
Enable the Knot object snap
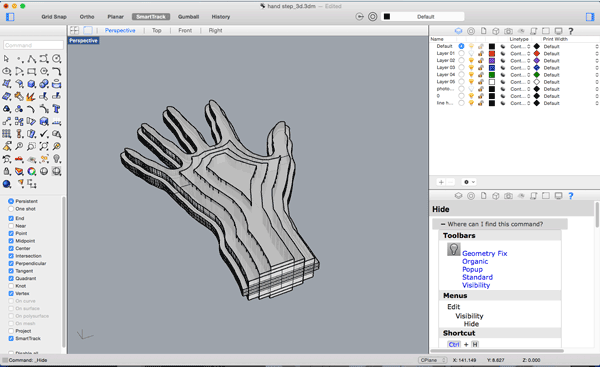click(x=11, y=286)
